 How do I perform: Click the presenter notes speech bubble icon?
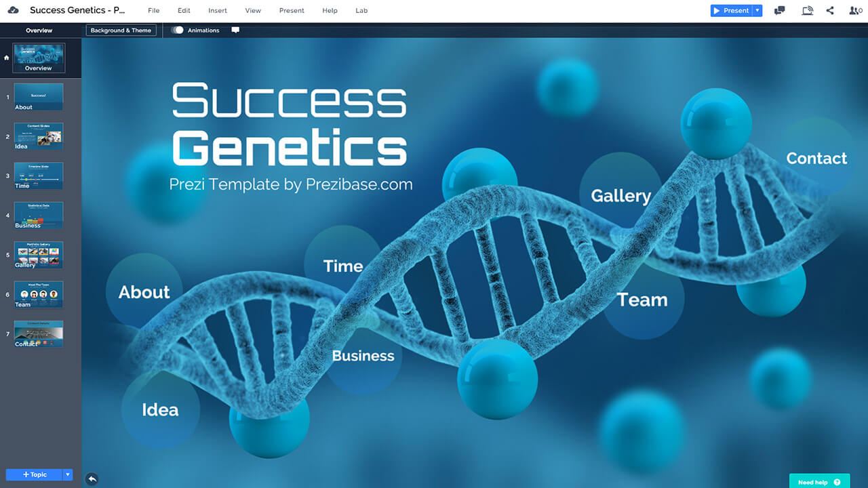[x=235, y=30]
